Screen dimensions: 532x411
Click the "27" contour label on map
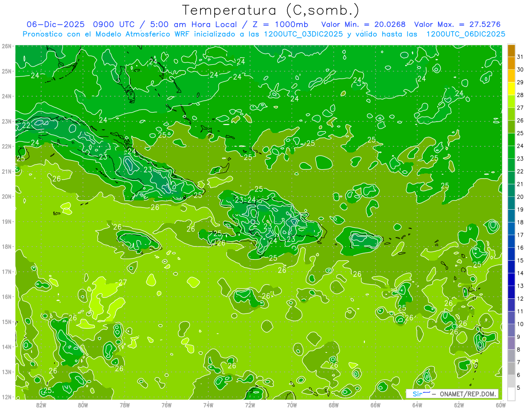(123, 282)
